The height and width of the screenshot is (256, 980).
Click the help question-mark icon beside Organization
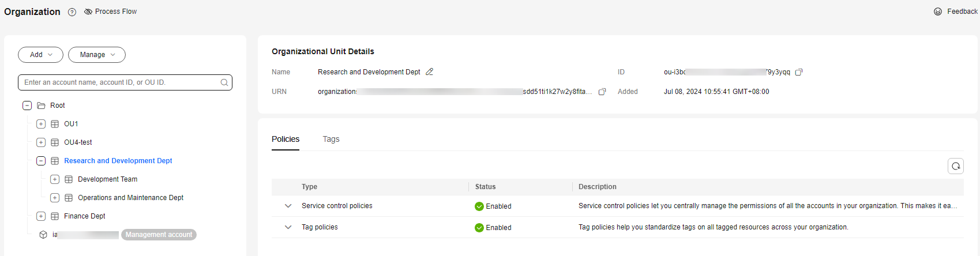(x=72, y=12)
